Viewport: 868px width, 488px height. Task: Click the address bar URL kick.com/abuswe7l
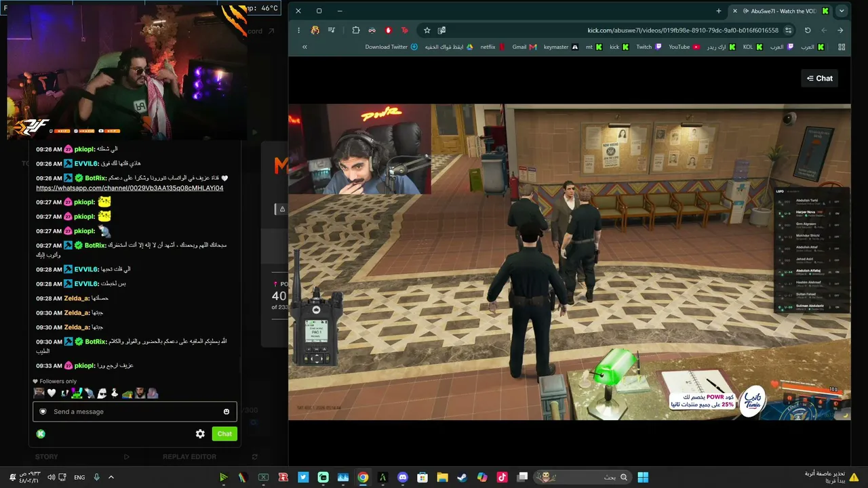(683, 30)
